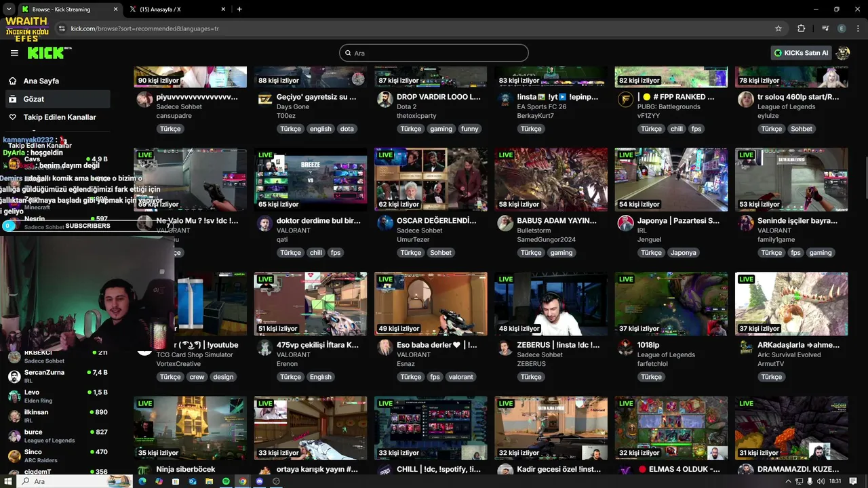Image resolution: width=868 pixels, height=488 pixels.
Task: Click Jenguel channel avatar
Action: tap(625, 223)
